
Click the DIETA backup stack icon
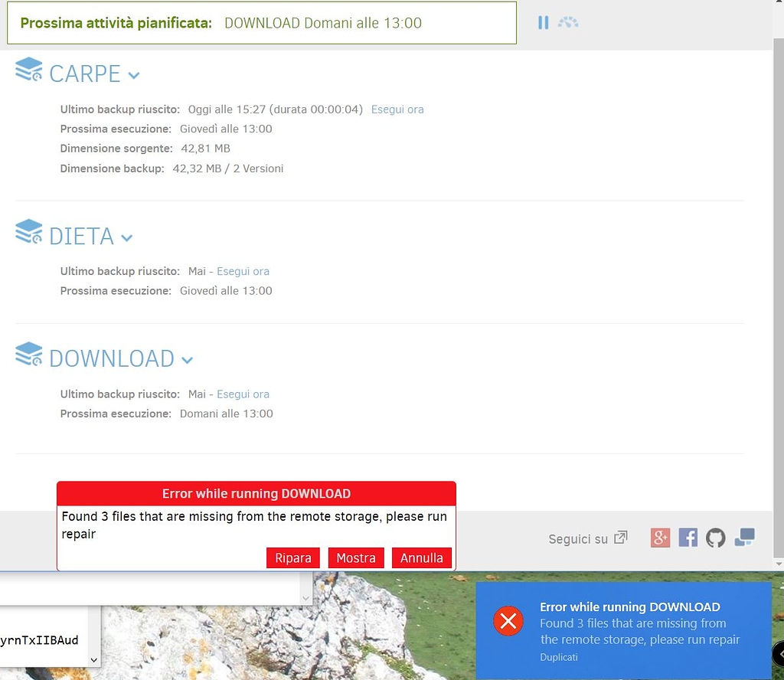click(x=28, y=231)
